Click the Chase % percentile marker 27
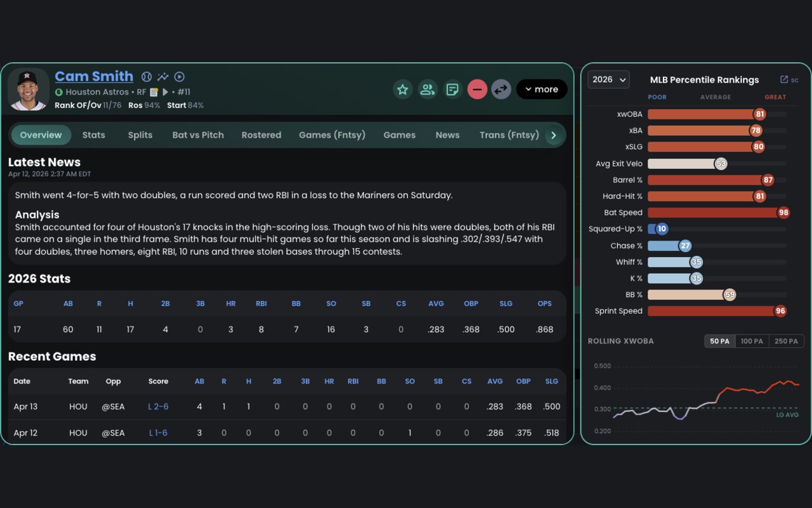The image size is (812, 508). pyautogui.click(x=685, y=246)
